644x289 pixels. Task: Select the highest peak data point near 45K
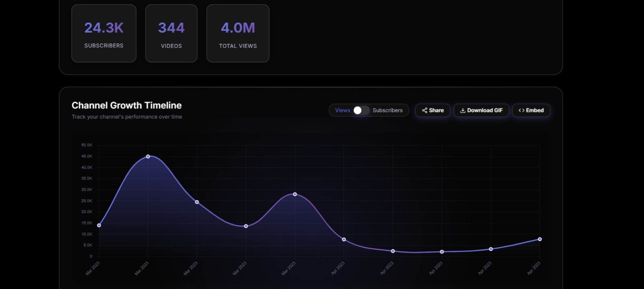point(148,156)
